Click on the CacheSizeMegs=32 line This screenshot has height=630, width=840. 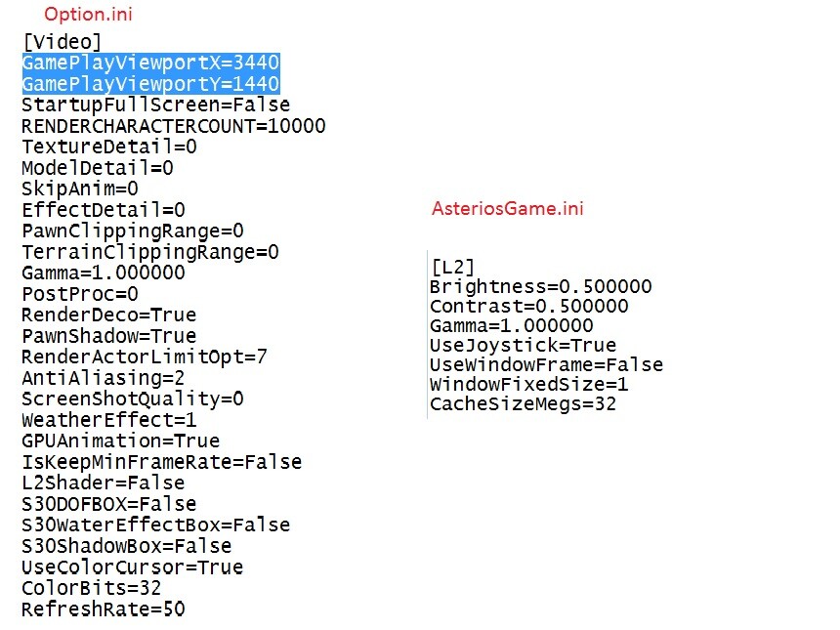coord(523,404)
